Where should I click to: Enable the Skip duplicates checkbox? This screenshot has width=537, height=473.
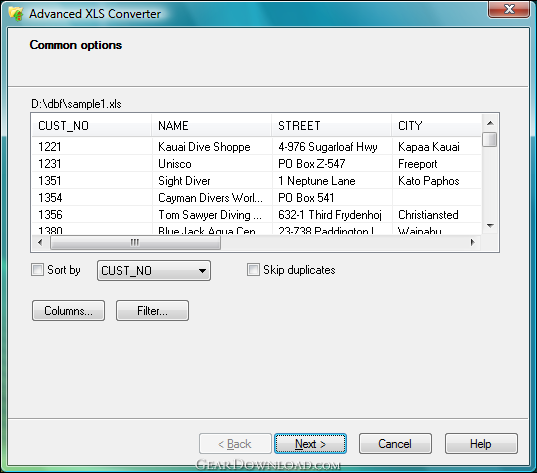[253, 270]
